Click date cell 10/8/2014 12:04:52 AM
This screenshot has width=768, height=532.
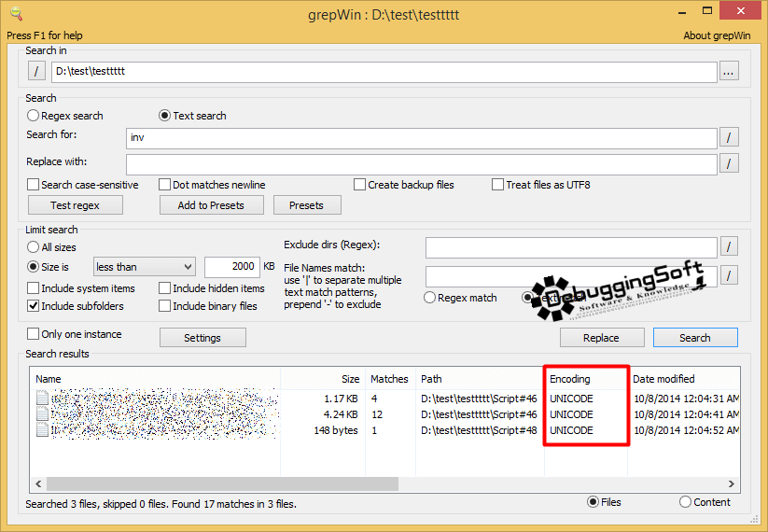(686, 430)
